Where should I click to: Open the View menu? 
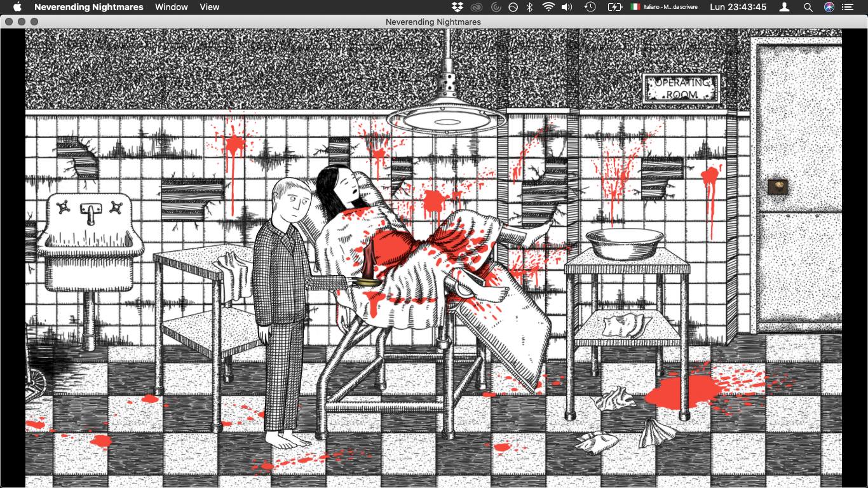[210, 7]
